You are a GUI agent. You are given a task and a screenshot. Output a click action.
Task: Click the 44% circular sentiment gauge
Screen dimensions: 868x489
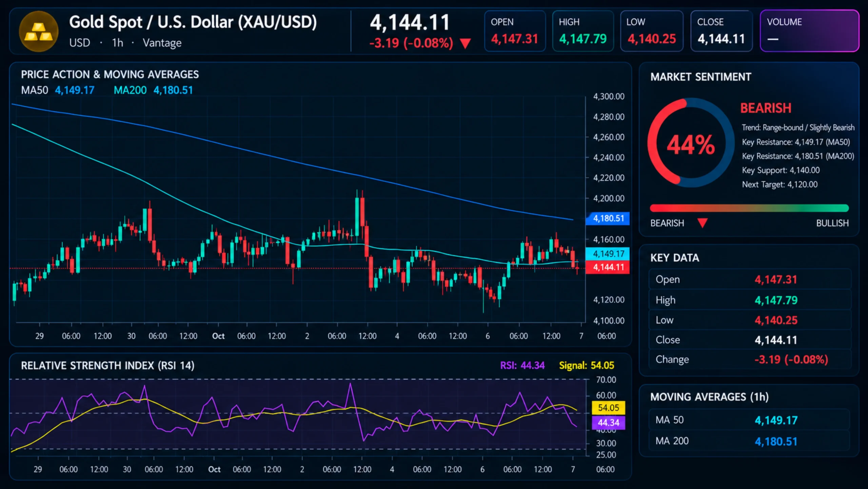(691, 143)
